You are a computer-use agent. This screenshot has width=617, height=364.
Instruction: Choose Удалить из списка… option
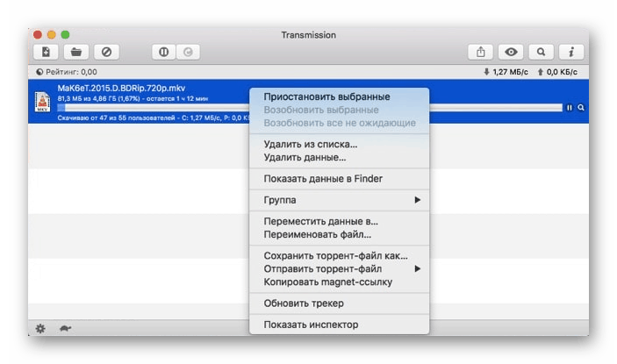point(339,144)
